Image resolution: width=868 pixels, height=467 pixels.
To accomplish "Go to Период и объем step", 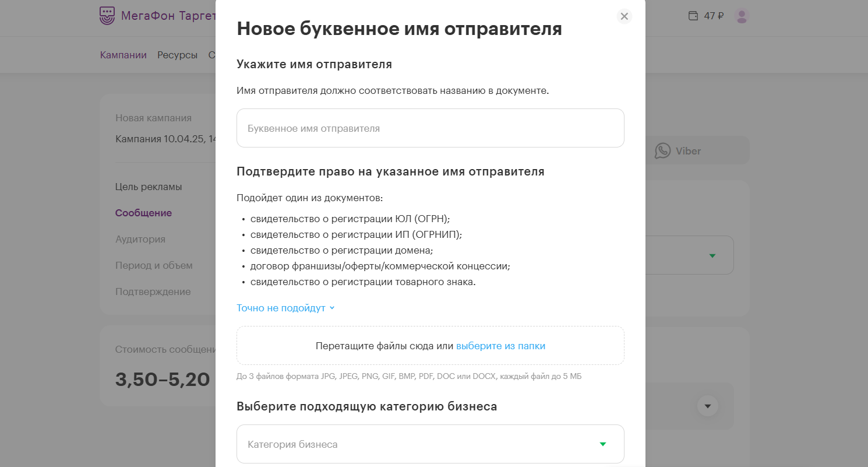I will [x=154, y=265].
